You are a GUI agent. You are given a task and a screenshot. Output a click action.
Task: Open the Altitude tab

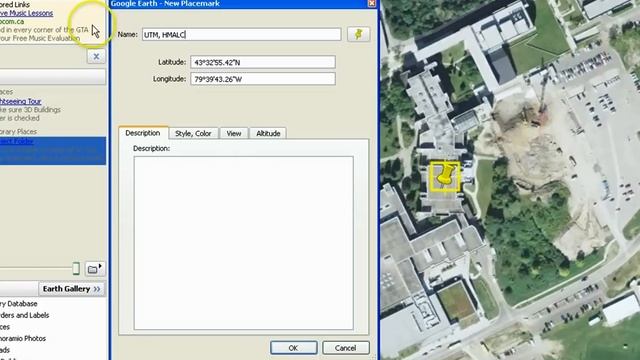tap(268, 133)
